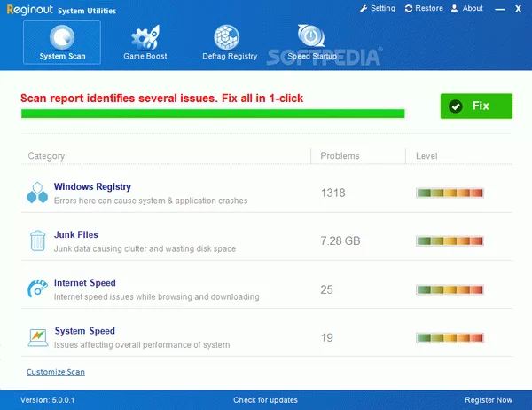Click the Internet Speed gauge icon

click(x=37, y=288)
